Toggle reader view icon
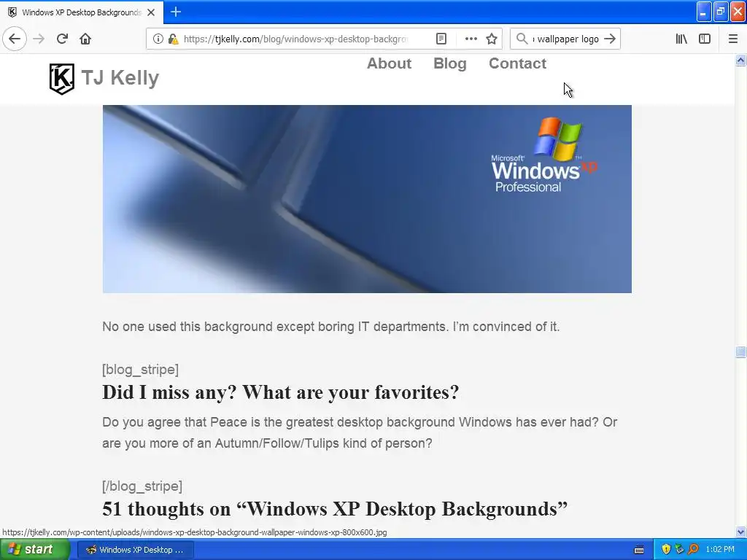Viewport: 747px width, 560px height. 441,39
